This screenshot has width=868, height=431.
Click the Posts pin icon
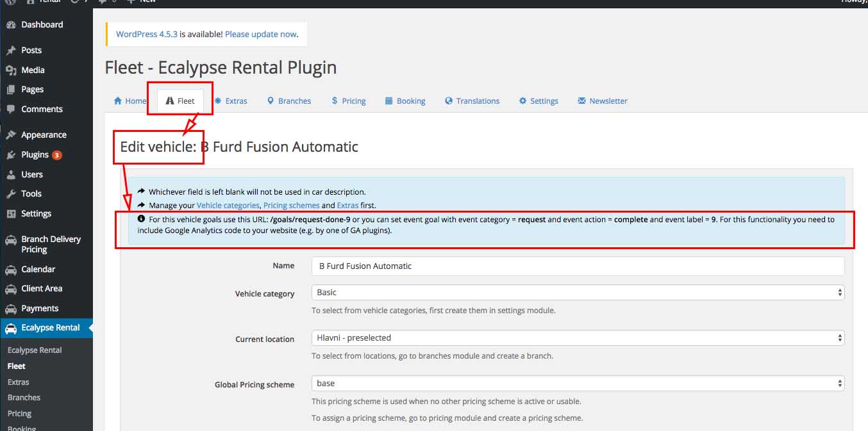(x=10, y=51)
